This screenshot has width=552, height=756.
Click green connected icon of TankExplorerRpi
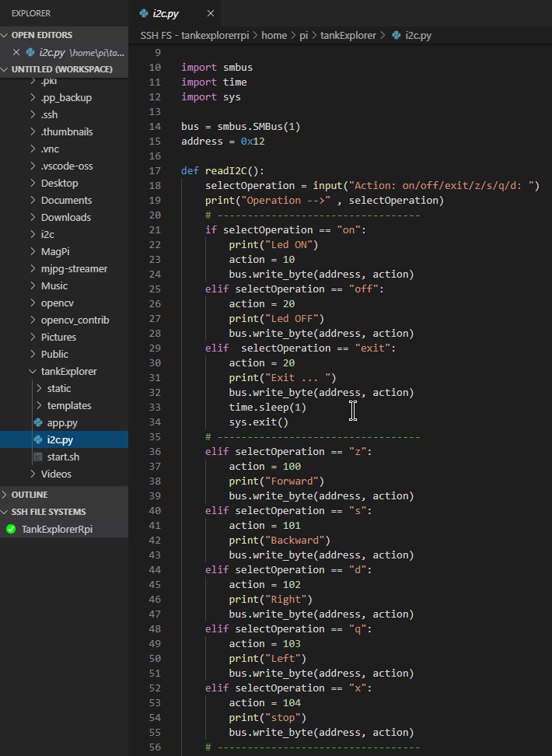11,529
